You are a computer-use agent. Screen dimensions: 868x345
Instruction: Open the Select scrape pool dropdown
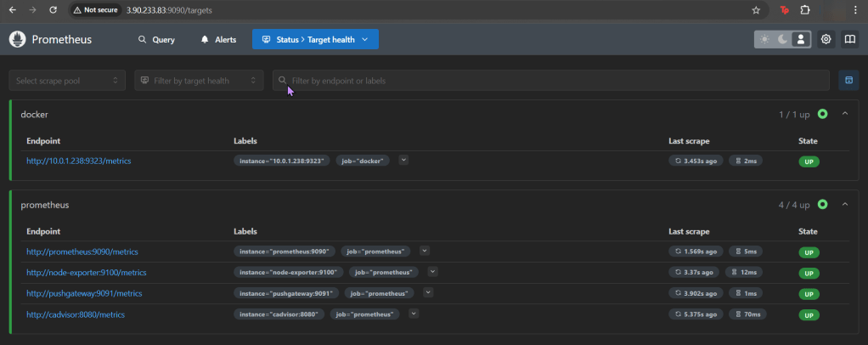click(x=67, y=81)
